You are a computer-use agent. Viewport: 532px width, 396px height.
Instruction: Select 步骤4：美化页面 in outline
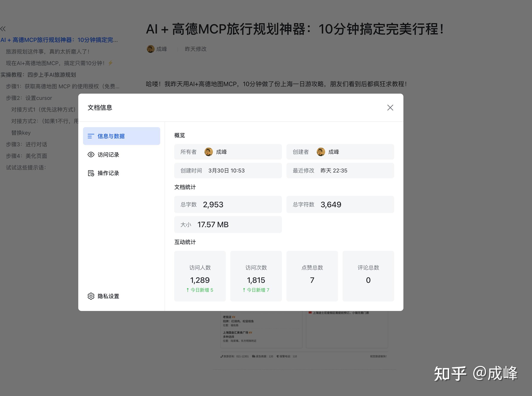27,156
